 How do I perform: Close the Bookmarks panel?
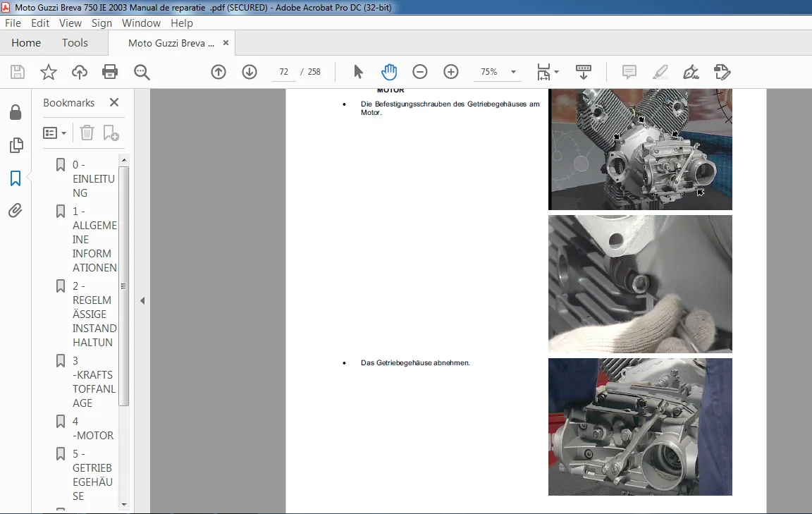[x=114, y=103]
